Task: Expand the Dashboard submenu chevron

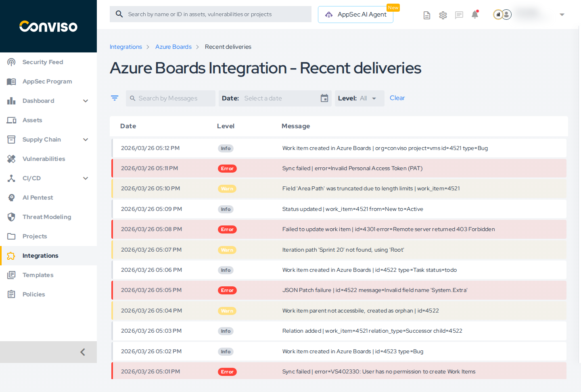Action: 86,101
